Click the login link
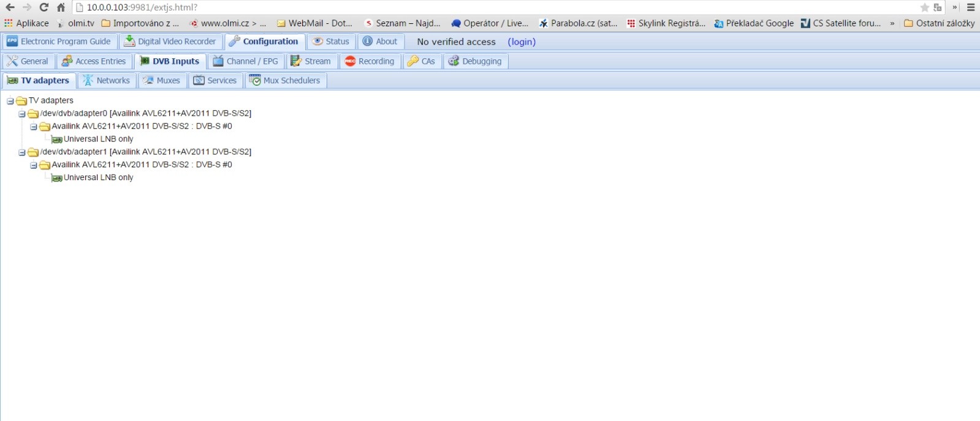 pos(522,42)
